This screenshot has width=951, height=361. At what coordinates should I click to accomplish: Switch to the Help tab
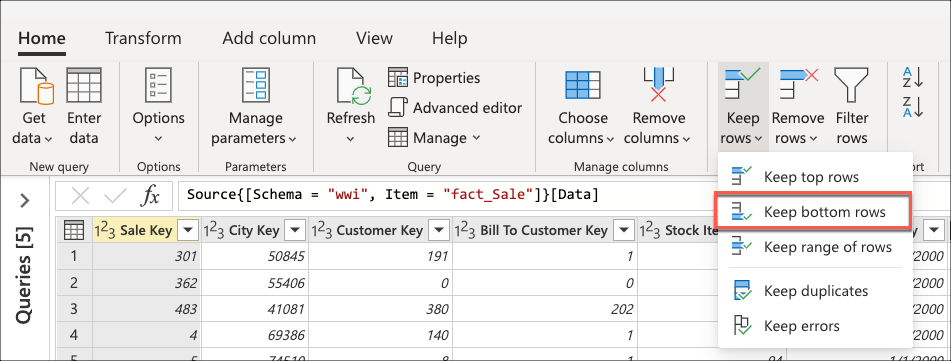(x=449, y=38)
